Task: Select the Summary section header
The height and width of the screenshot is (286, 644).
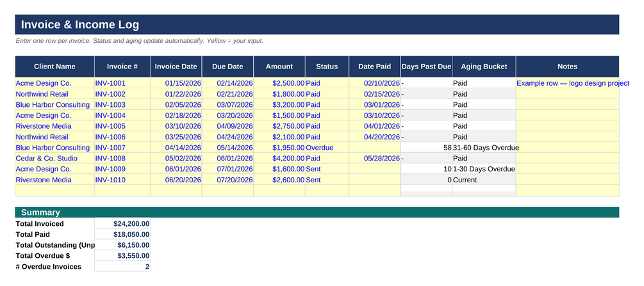Action: [x=317, y=212]
